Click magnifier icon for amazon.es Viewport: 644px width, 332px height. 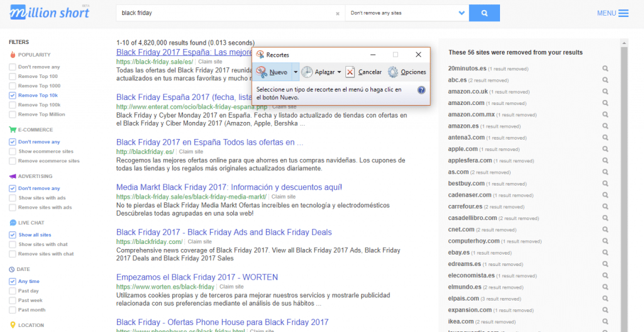pos(606,126)
